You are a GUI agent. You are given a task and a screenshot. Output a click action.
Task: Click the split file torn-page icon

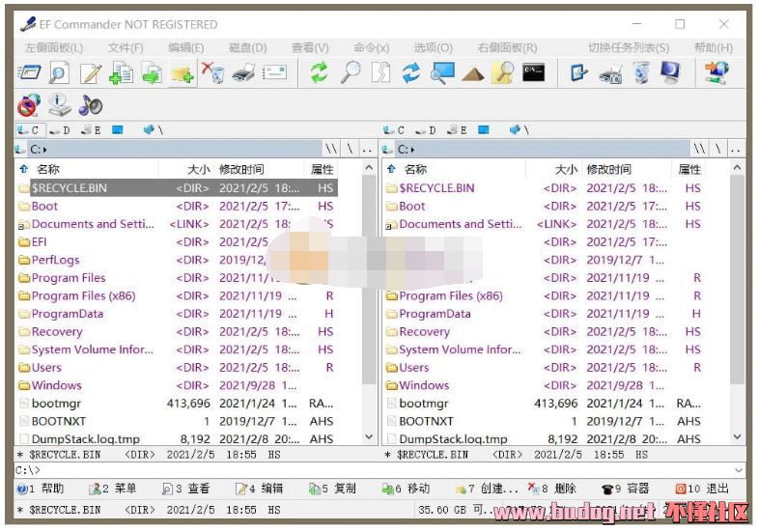tap(381, 73)
